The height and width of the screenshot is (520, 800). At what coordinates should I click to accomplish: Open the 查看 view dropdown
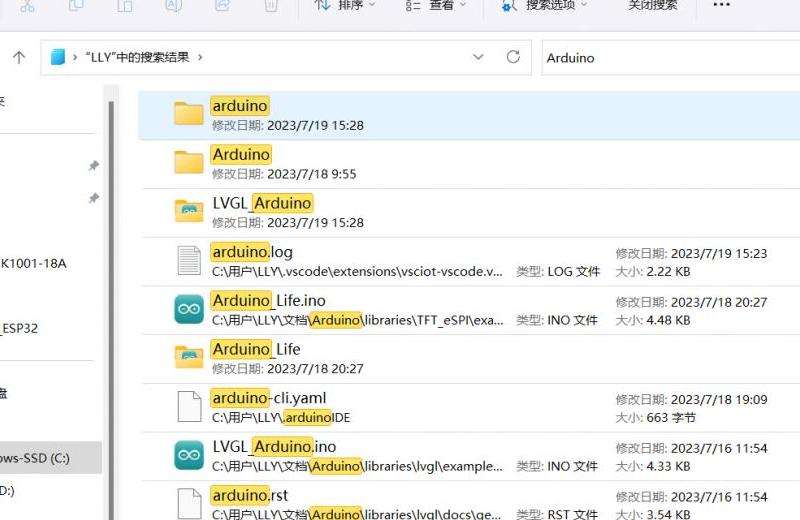click(436, 6)
